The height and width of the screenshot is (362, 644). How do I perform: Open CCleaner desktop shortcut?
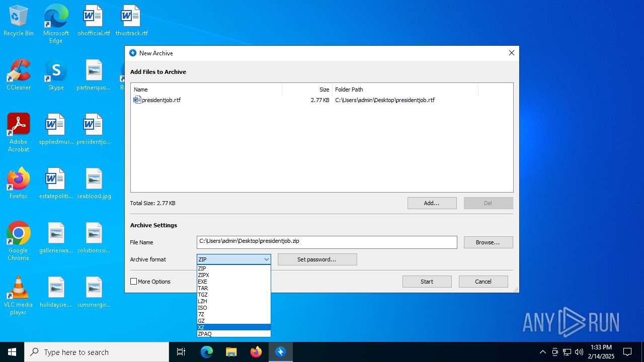(x=19, y=75)
